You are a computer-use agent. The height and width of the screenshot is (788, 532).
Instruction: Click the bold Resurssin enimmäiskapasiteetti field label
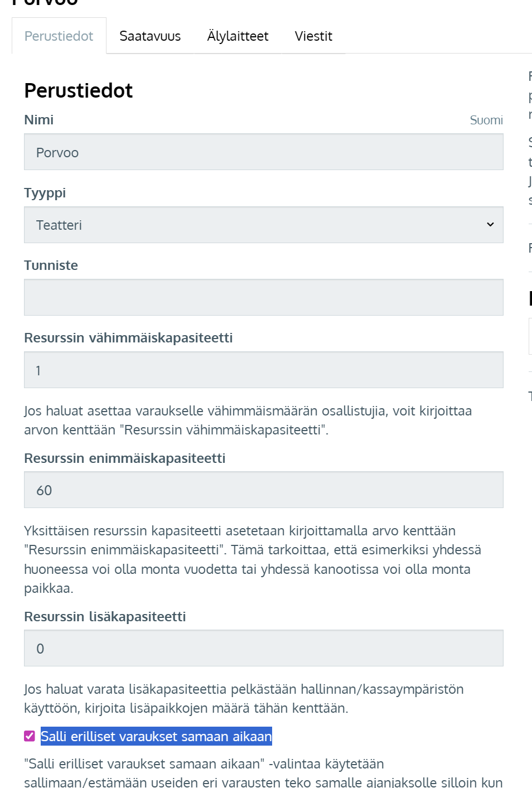(125, 458)
